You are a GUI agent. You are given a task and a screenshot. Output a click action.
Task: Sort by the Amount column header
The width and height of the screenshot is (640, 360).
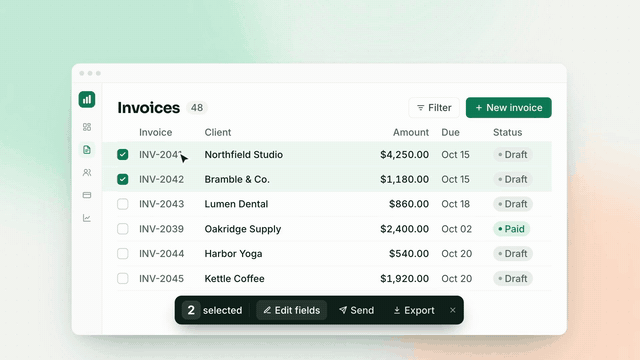tap(411, 132)
